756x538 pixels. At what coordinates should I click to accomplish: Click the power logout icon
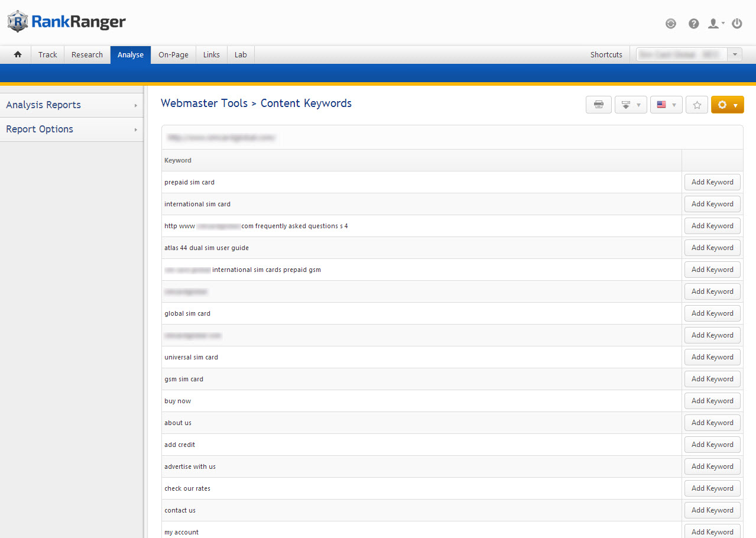tap(736, 24)
